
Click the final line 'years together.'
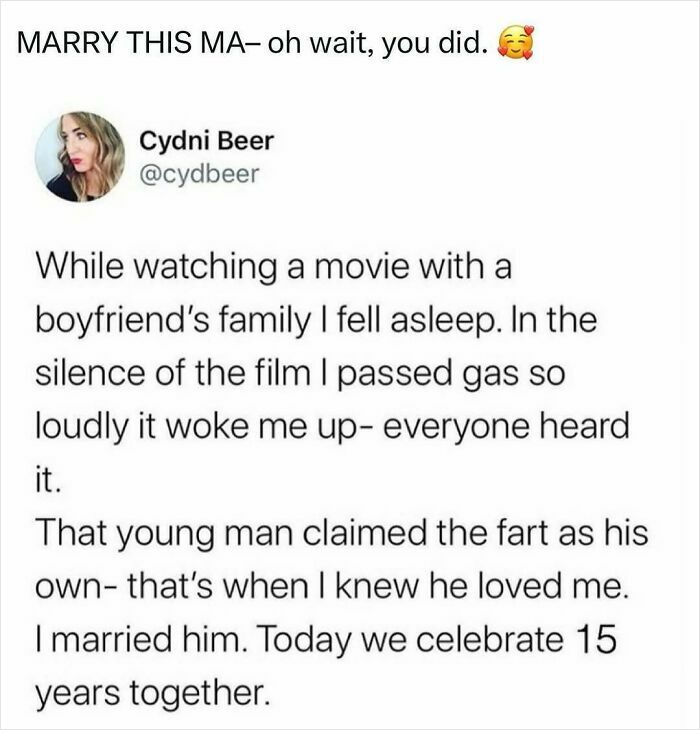(x=153, y=694)
